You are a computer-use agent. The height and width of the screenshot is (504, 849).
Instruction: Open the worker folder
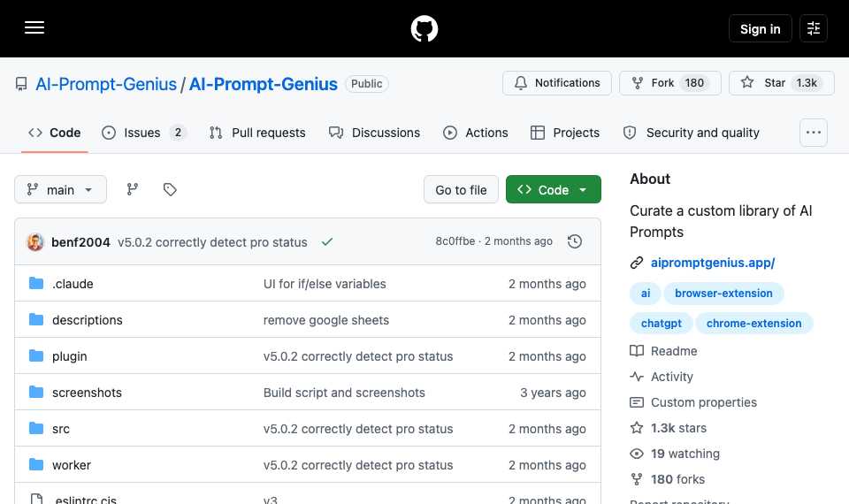click(72, 465)
